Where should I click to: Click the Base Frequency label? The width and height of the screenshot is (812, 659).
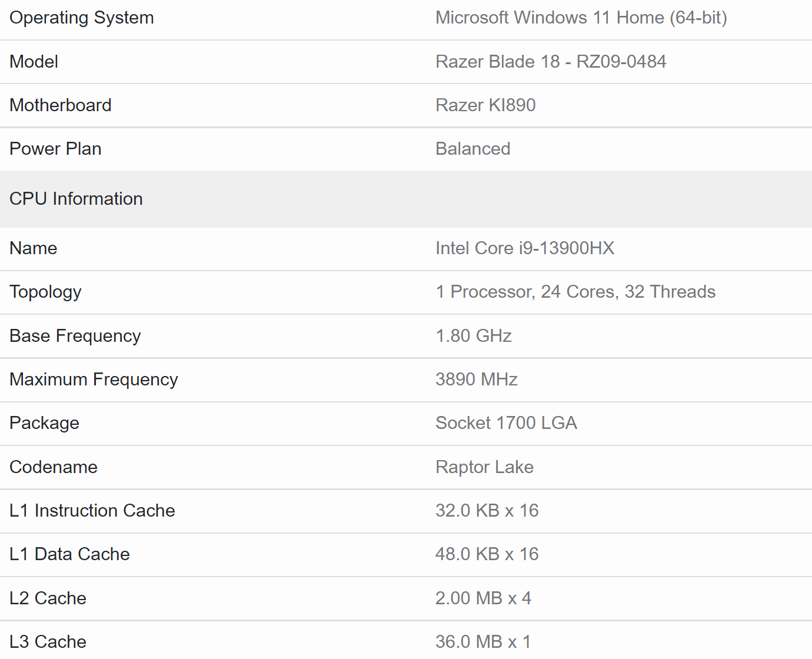click(x=75, y=336)
